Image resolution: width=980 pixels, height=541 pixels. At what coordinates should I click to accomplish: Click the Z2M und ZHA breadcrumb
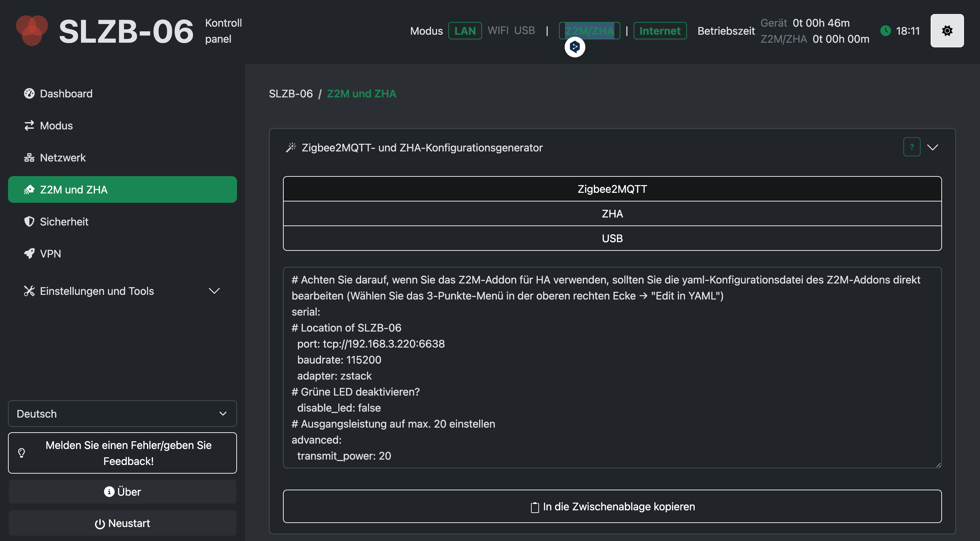(361, 94)
